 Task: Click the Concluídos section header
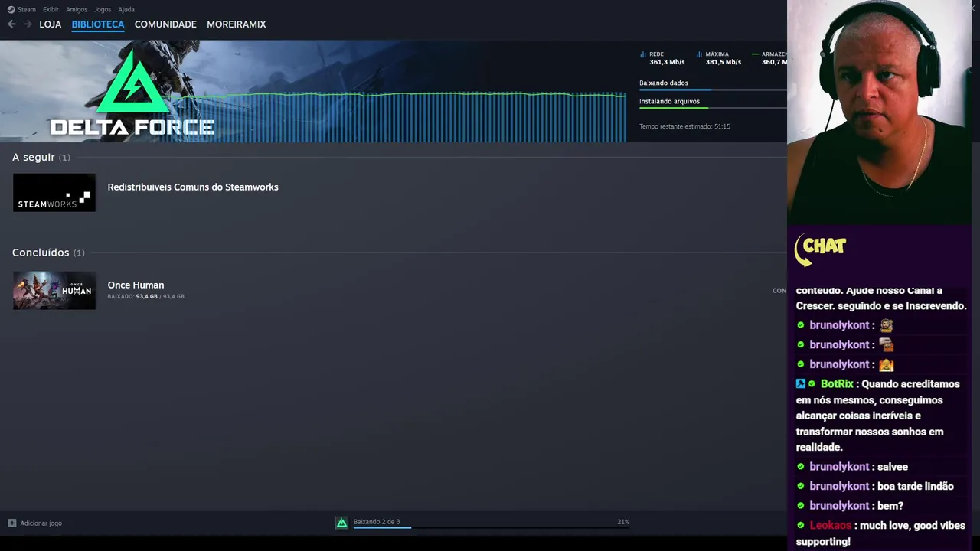point(48,253)
